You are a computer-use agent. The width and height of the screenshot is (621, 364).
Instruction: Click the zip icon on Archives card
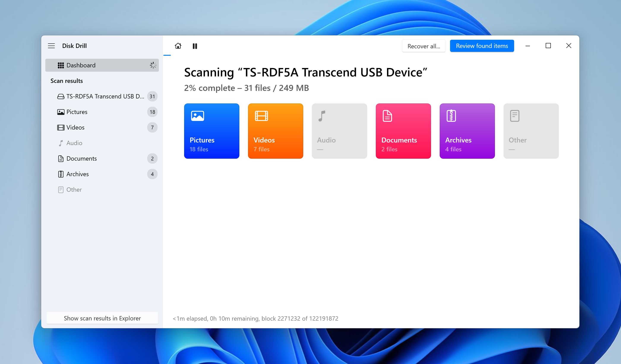[x=451, y=116]
